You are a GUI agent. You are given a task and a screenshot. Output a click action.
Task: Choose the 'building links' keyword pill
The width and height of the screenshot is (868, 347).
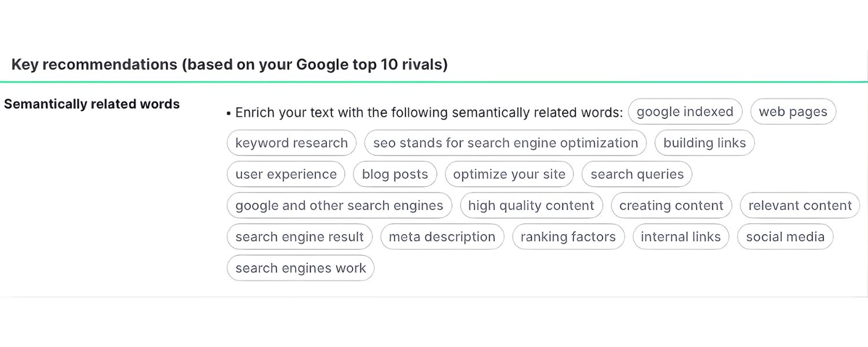pos(704,143)
